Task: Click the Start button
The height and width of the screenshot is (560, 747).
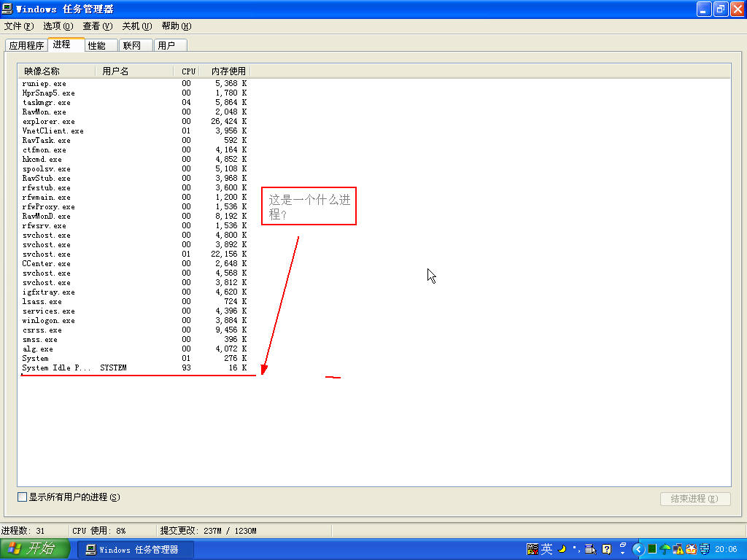Action: point(35,549)
